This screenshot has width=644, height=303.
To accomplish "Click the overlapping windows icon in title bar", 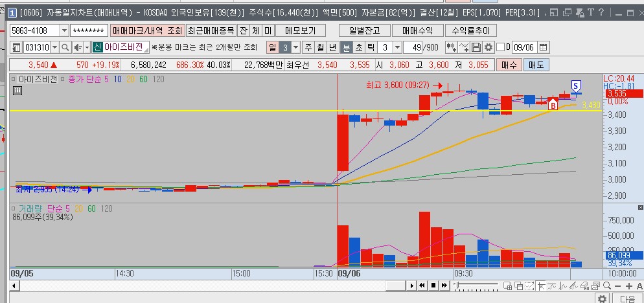I will coord(567,12).
